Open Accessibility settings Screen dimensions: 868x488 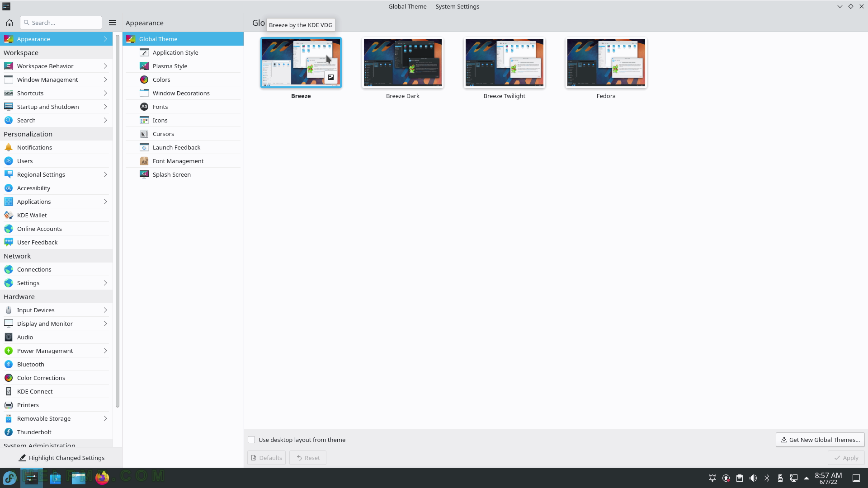[57, 188]
